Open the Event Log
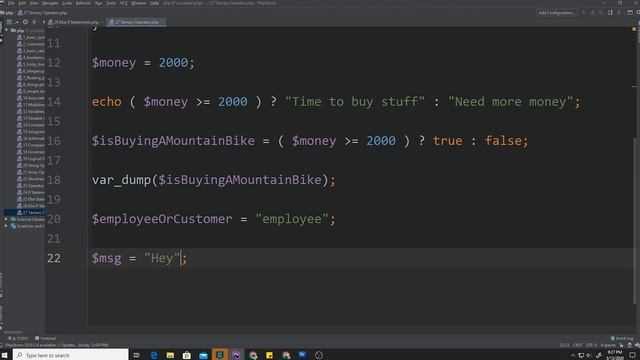This screenshot has width=640, height=360. click(x=622, y=338)
